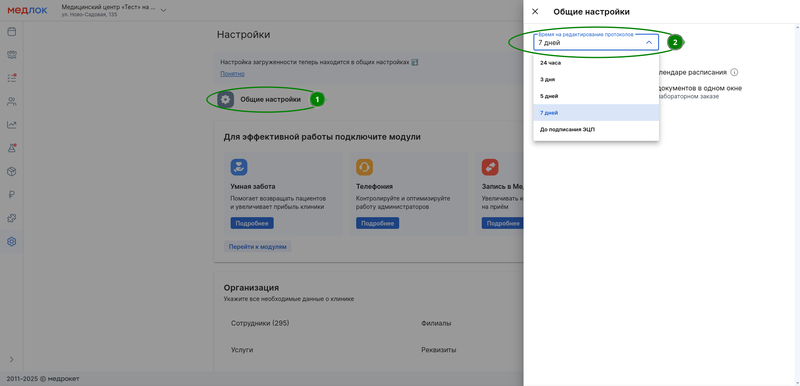Collapse the protocol editing time dropdown
800x386 pixels.
pos(649,43)
